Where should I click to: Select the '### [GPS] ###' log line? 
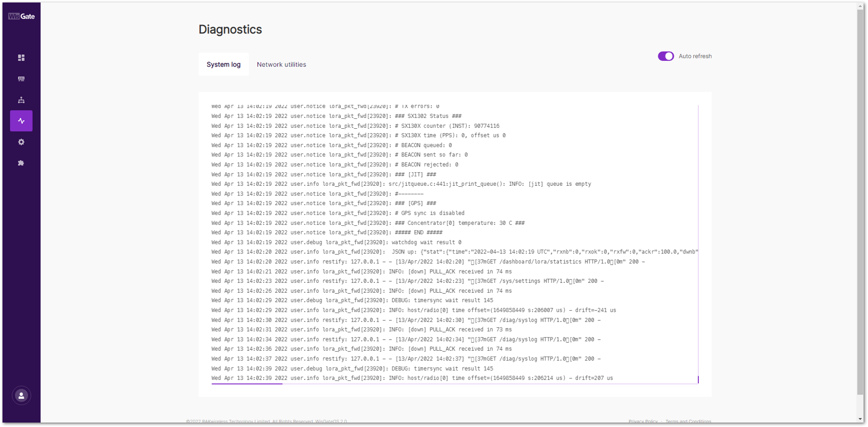point(324,203)
